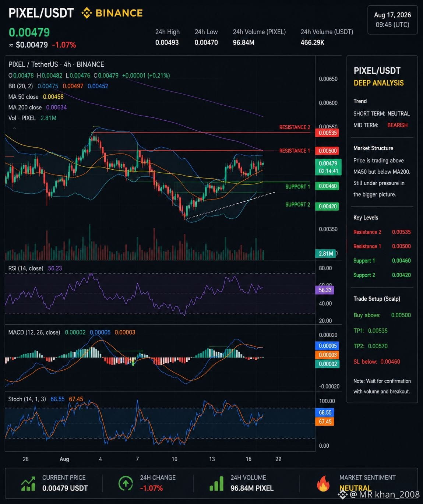Click the Aug 17, 2026 date box
This screenshot has height=504, width=423.
pyautogui.click(x=392, y=20)
